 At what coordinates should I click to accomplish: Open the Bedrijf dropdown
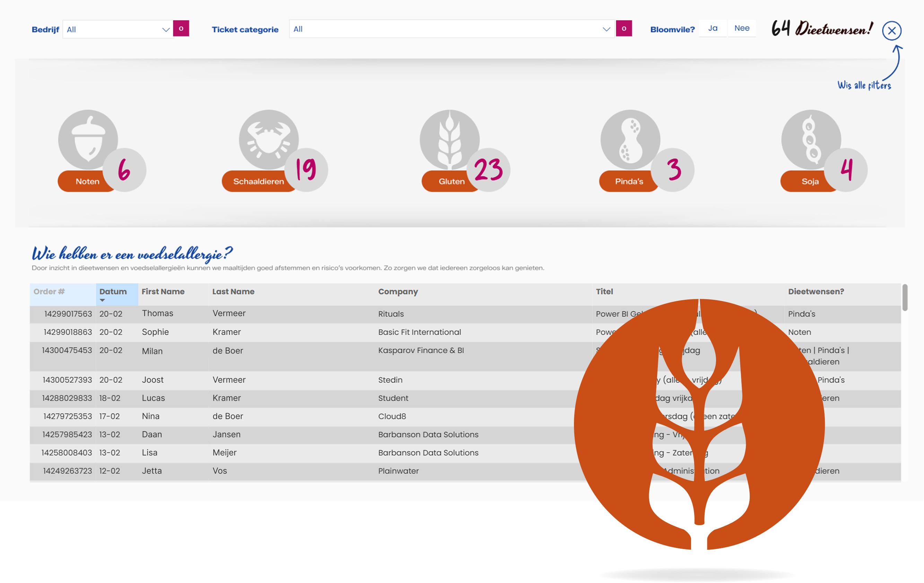tap(118, 29)
